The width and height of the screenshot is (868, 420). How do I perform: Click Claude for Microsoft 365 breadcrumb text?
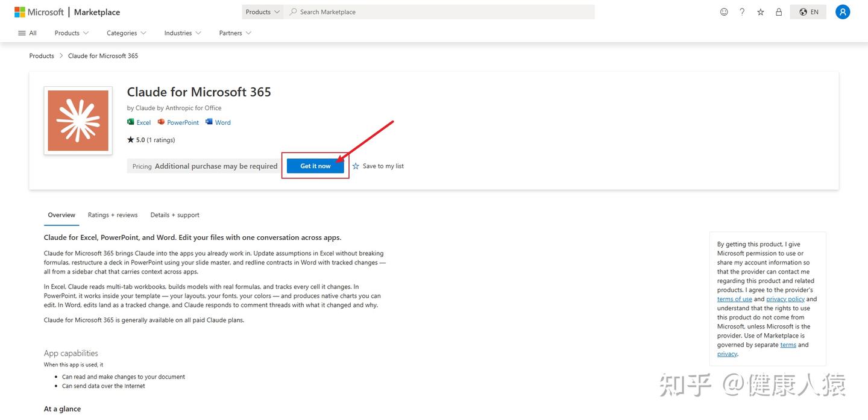(103, 56)
